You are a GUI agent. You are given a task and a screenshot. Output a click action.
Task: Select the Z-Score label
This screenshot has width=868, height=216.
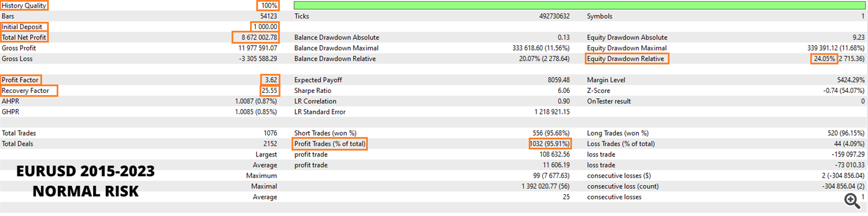(598, 91)
